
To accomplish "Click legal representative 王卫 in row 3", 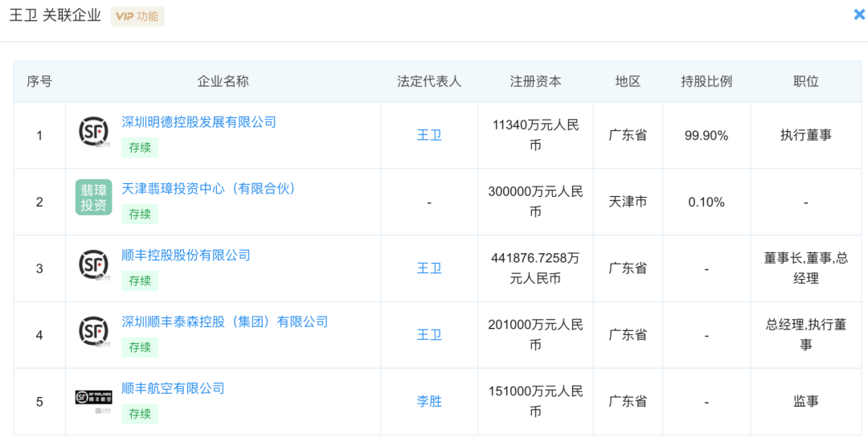I will tap(429, 268).
